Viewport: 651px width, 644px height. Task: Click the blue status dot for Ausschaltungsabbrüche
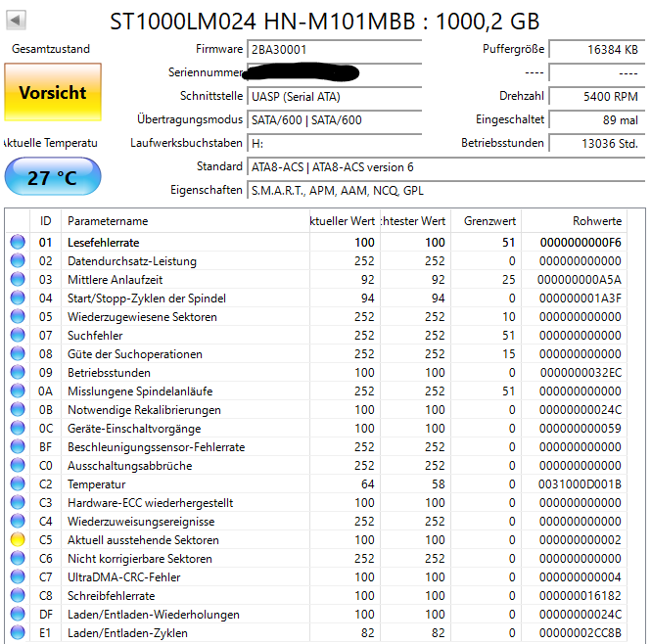[x=18, y=465]
